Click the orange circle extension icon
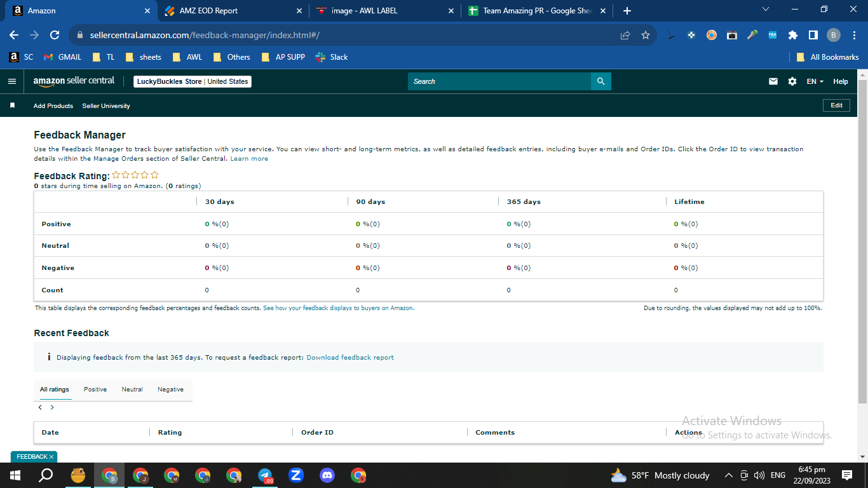The width and height of the screenshot is (868, 488). coord(712,35)
